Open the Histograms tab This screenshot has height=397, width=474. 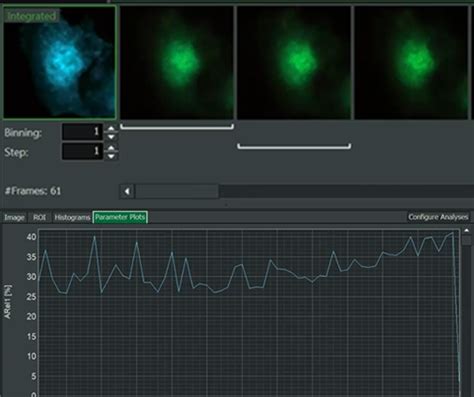[72, 217]
